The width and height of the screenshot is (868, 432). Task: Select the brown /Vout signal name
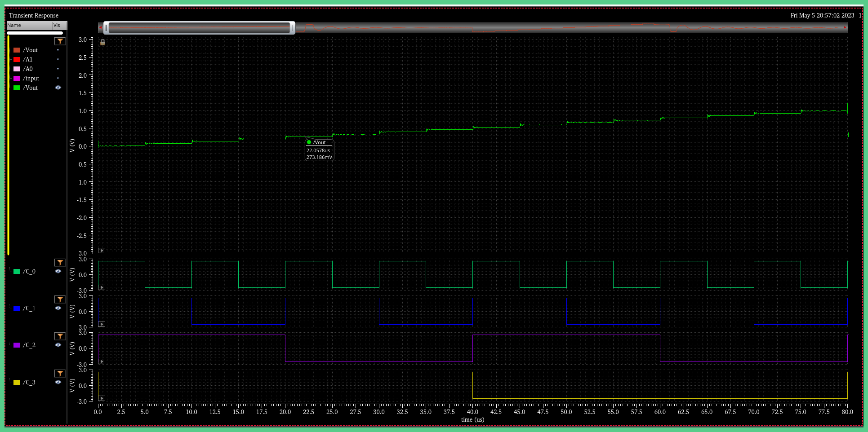click(31, 50)
